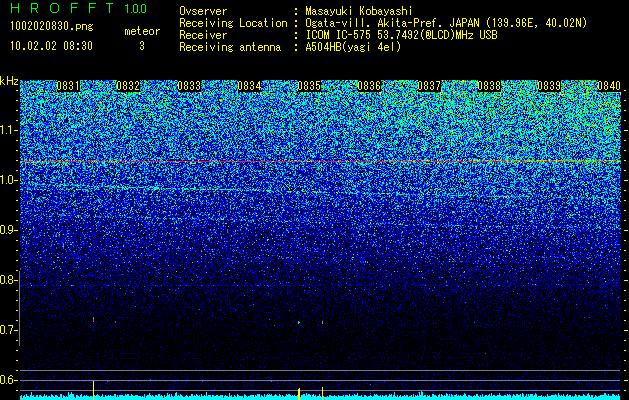The image size is (629, 400).
Task: Click the 0834 time marker
Action: [249, 86]
